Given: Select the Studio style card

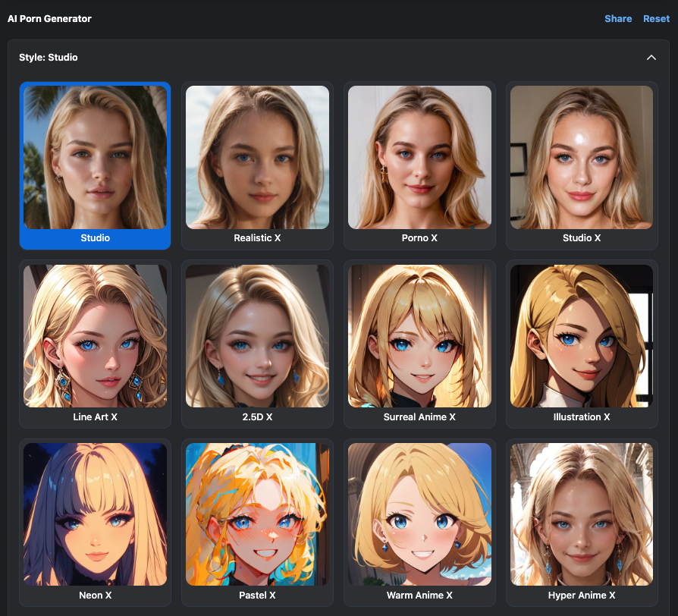Looking at the screenshot, I should point(95,165).
